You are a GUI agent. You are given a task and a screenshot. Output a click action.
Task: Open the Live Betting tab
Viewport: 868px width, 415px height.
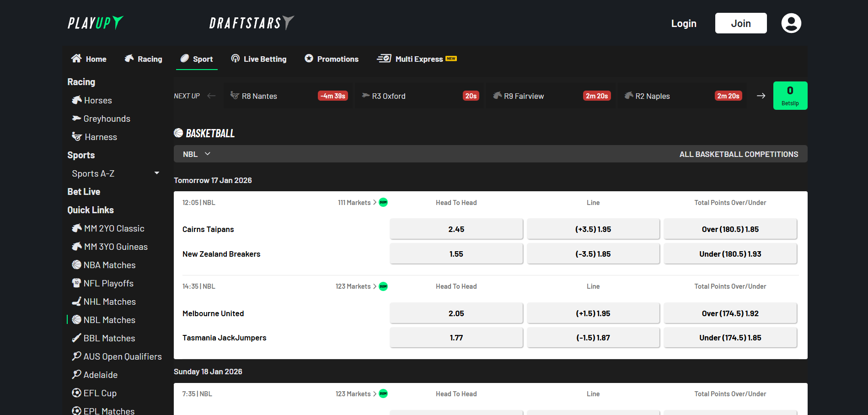[x=259, y=59]
